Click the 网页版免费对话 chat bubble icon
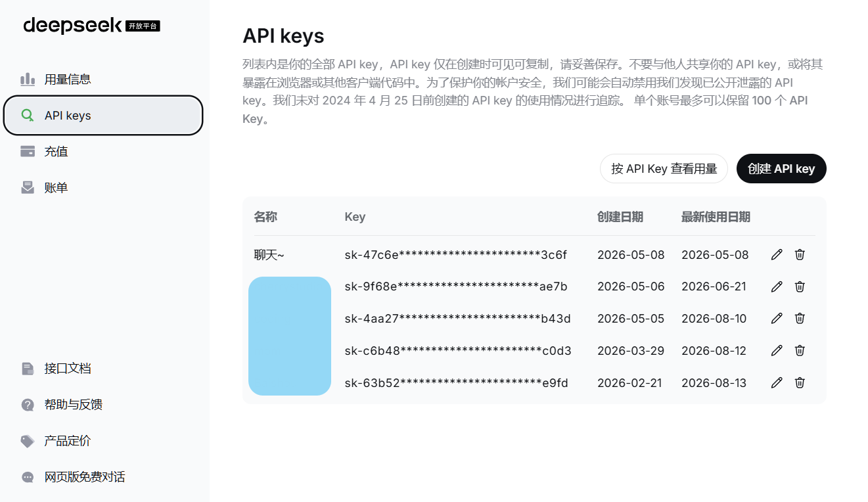The width and height of the screenshot is (868, 502). 28,477
